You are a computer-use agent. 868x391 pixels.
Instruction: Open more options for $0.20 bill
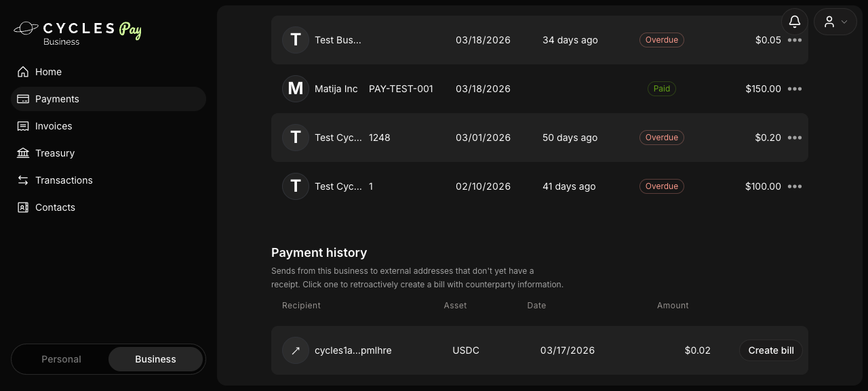[x=795, y=138]
